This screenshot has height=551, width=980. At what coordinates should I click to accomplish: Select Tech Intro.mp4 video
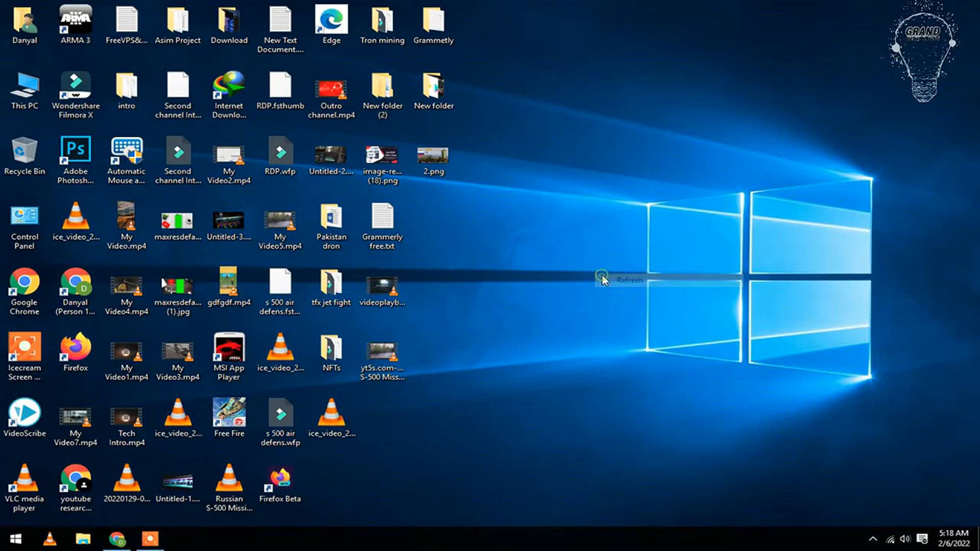click(x=127, y=427)
